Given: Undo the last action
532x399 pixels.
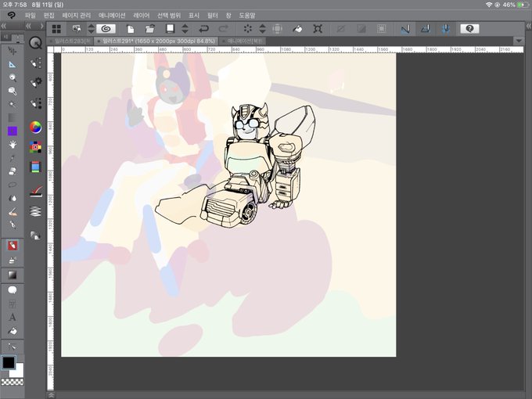Looking at the screenshot, I should pos(203,29).
